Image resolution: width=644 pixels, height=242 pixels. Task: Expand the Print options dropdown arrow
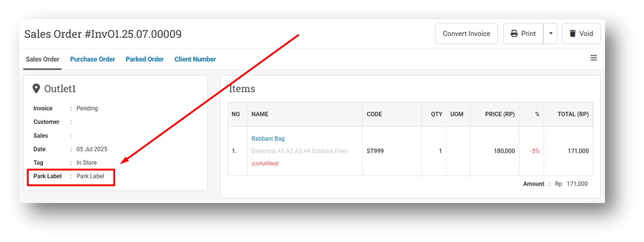pos(550,34)
